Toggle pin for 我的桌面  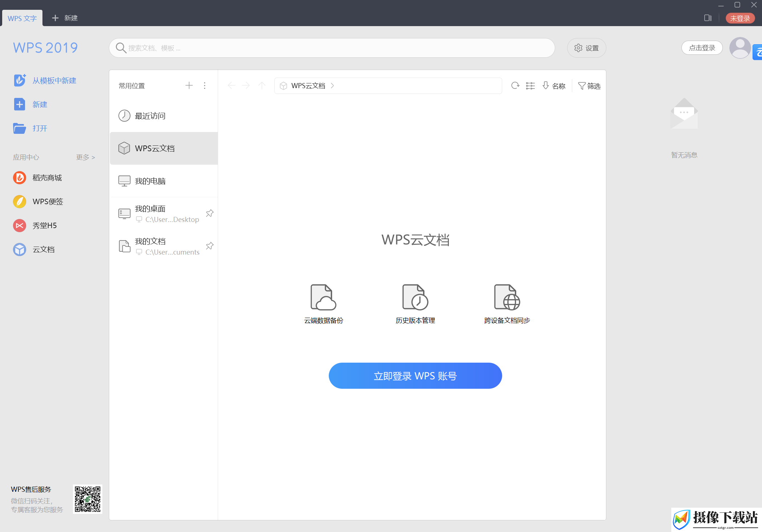[x=210, y=213]
